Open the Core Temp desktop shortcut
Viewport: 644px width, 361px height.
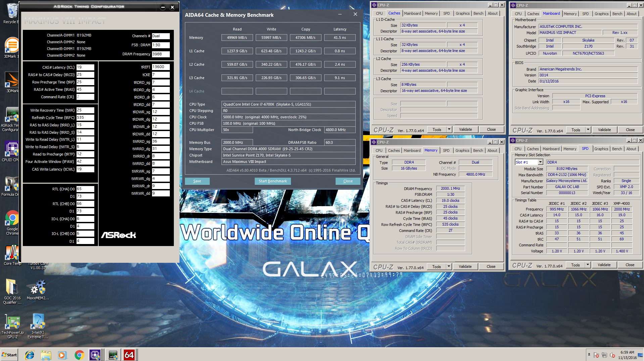click(x=12, y=255)
